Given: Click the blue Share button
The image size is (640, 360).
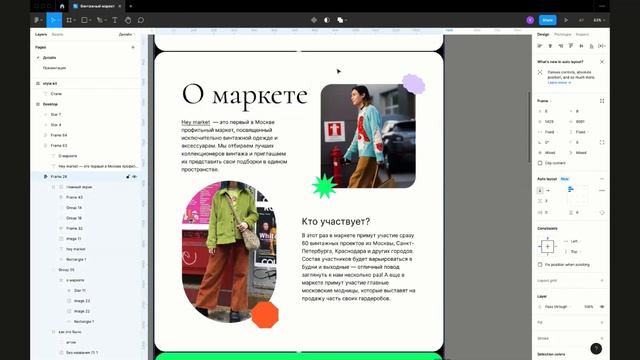Looking at the screenshot, I should pos(548,20).
